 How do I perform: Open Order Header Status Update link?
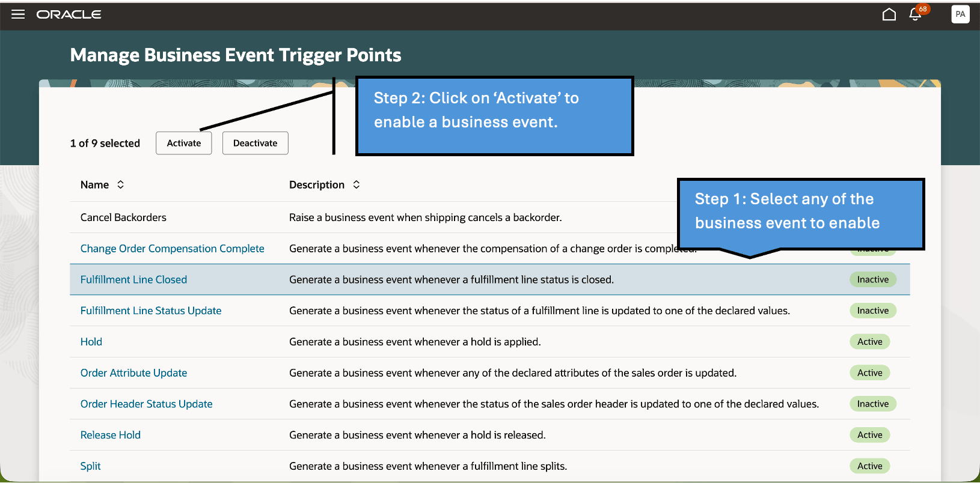click(147, 404)
